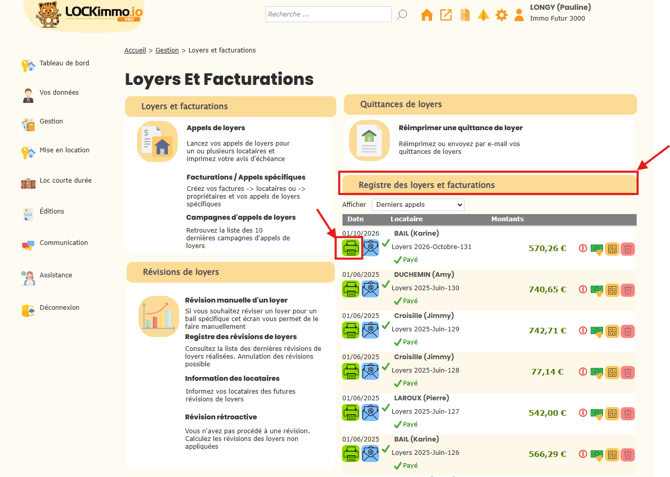Image resolution: width=670 pixels, height=477 pixels.
Task: Open Révision manuelle d'un loyer
Action: (x=236, y=300)
